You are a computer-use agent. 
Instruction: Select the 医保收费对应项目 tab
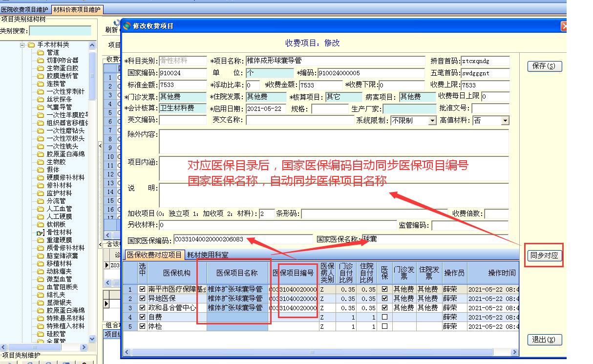(154, 255)
